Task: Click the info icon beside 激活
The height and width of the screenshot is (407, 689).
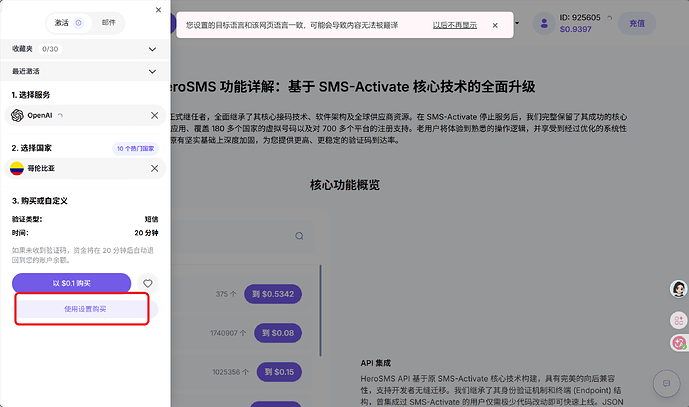Action: coord(78,23)
